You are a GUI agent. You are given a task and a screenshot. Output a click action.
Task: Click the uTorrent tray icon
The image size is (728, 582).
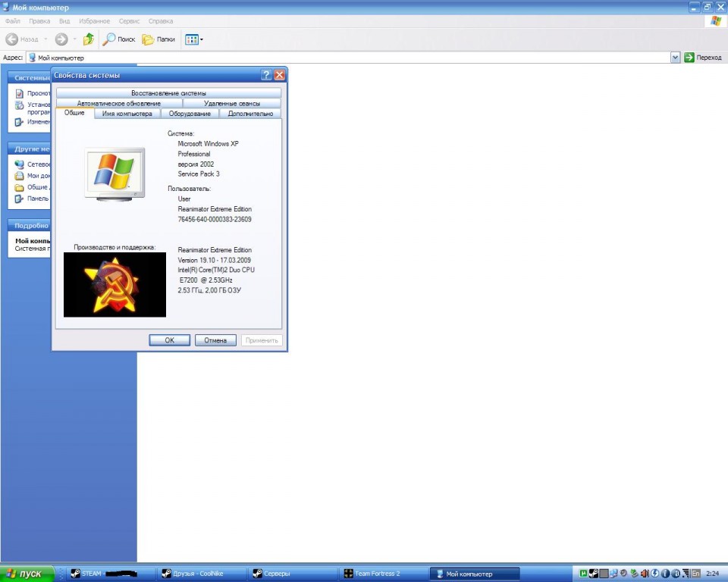[583, 574]
